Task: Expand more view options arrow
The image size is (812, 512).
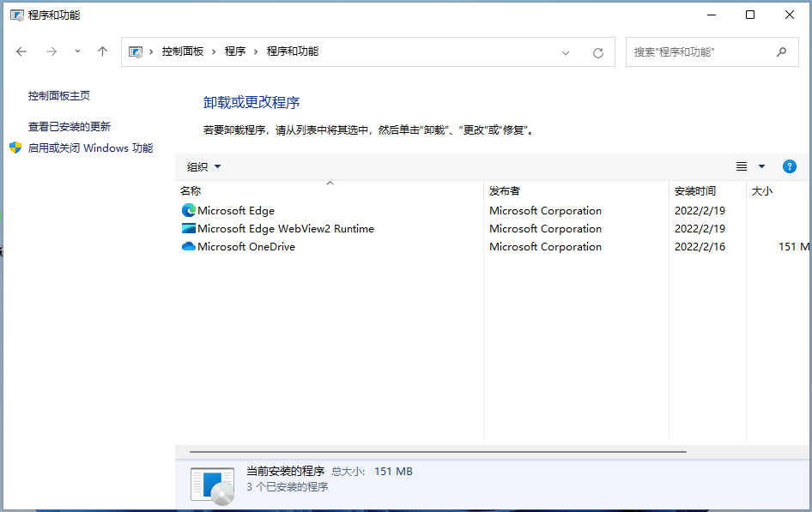Action: tap(761, 166)
